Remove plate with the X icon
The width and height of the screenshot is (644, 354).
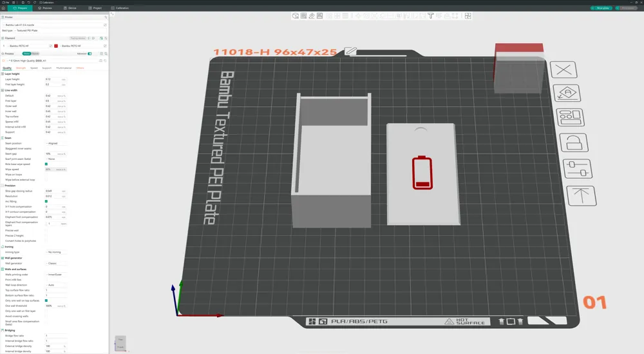pos(563,70)
